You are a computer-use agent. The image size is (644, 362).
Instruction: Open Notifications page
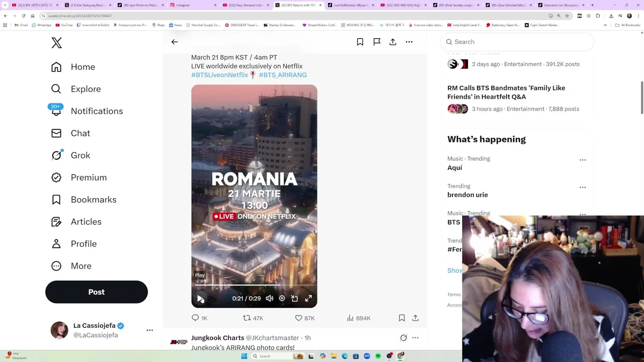87,111
